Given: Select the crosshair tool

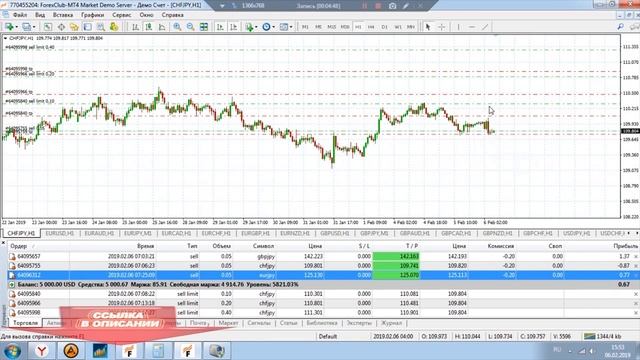Looking at the screenshot, I should click(x=442, y=27).
